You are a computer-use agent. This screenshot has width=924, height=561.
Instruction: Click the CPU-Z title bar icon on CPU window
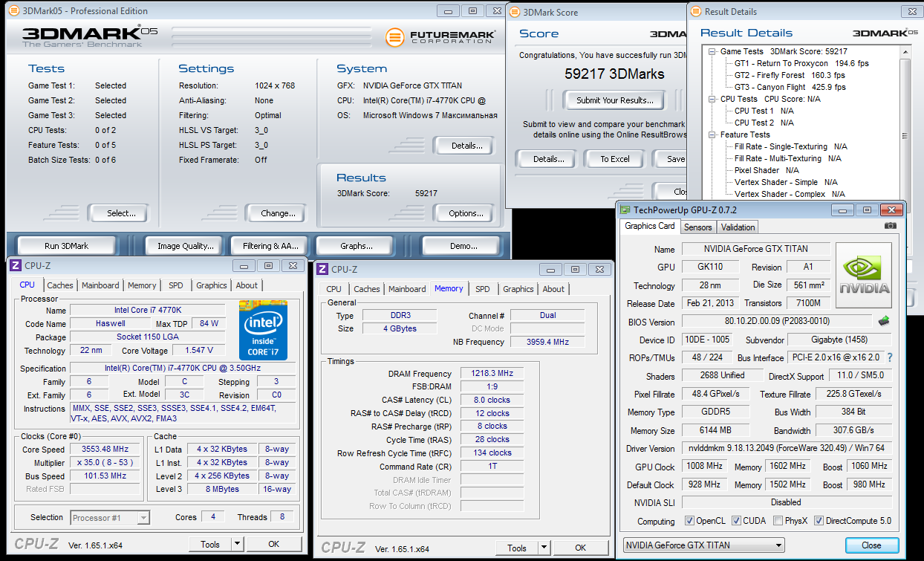pyautogui.click(x=15, y=266)
